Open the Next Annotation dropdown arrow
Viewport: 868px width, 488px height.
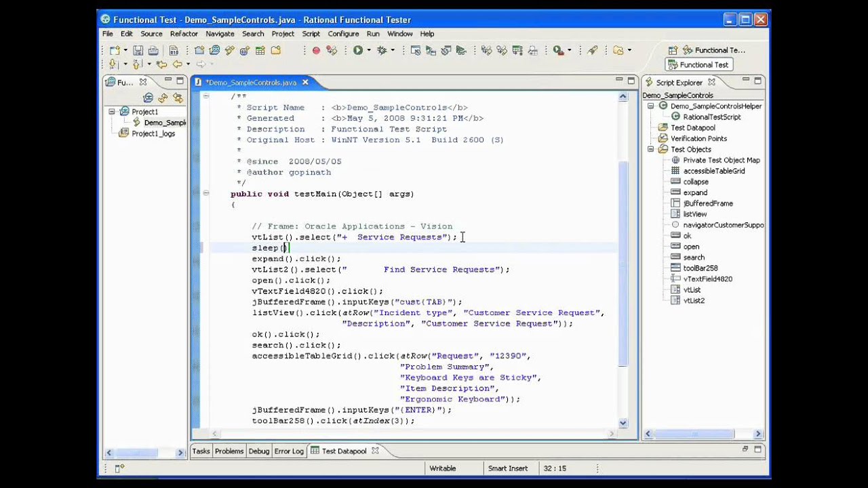click(125, 64)
